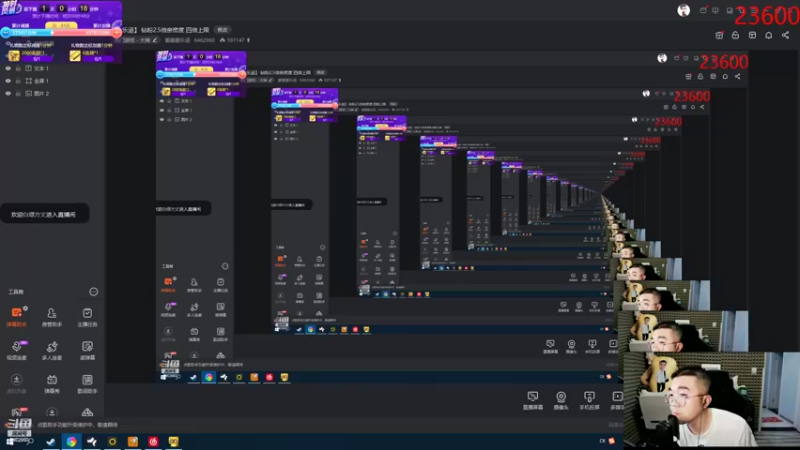Image resolution: width=800 pixels, height=450 pixels.
Task: Click the blue-red countdown progress bar
Action: click(61, 33)
